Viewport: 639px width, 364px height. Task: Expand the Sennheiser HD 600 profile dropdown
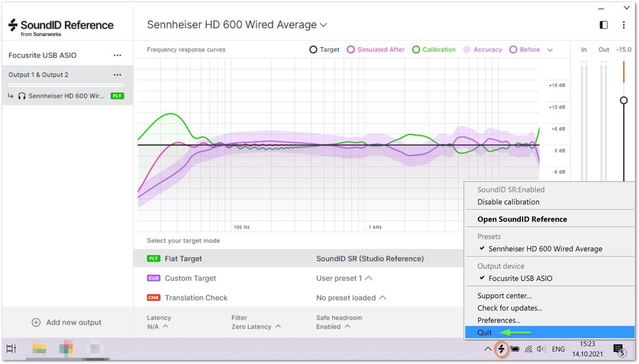324,25
